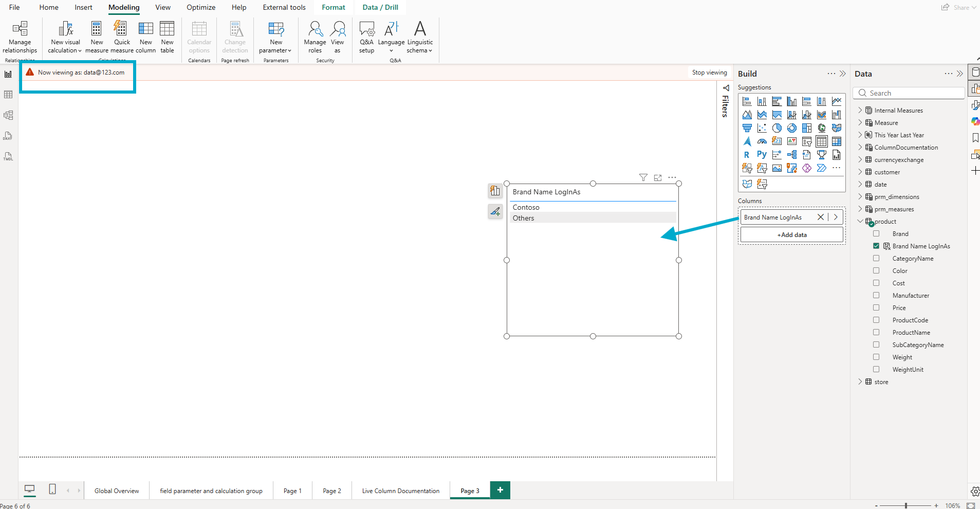The width and height of the screenshot is (980, 509).
Task: Check the Cost field
Action: [876, 283]
